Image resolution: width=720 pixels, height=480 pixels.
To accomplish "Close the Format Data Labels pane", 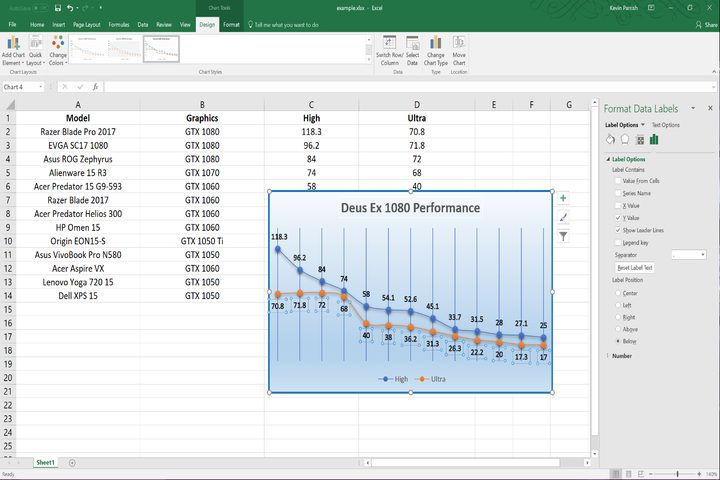I will pyautogui.click(x=710, y=108).
